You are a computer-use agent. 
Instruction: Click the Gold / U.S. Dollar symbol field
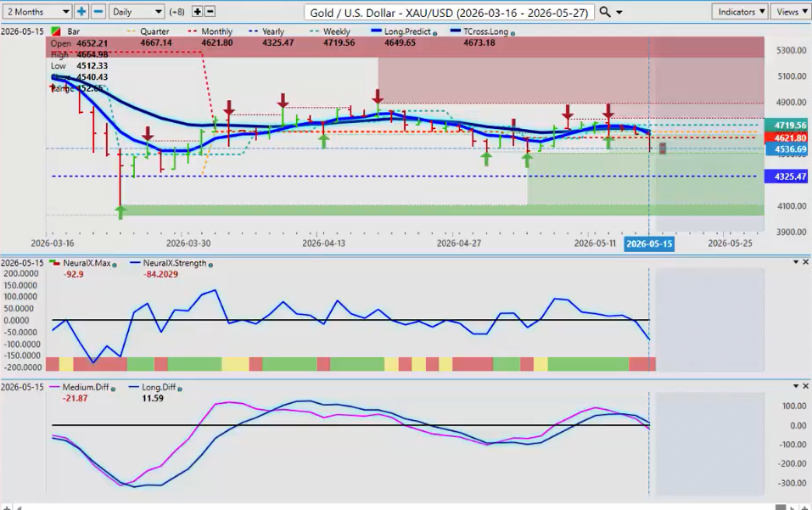click(449, 13)
